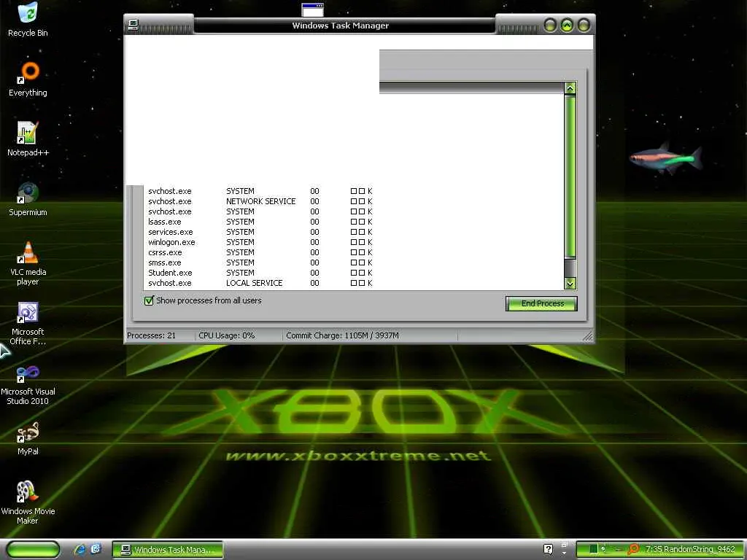The image size is (747, 560).
Task: Select the VLC media player shortcut
Action: tap(28, 262)
